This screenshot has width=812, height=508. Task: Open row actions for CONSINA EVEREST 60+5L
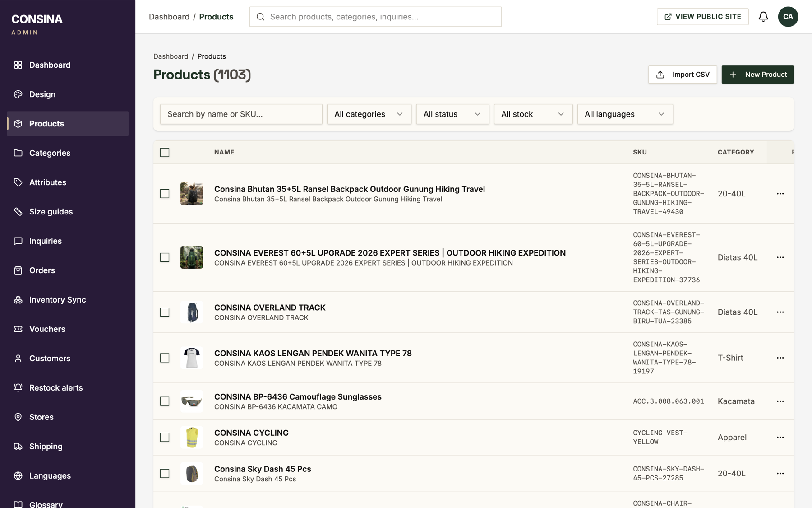[780, 257]
